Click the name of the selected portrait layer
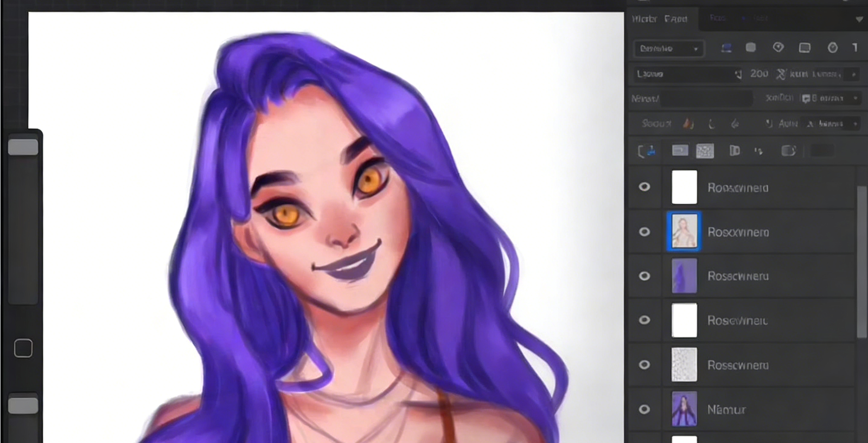The width and height of the screenshot is (868, 443). [x=738, y=232]
